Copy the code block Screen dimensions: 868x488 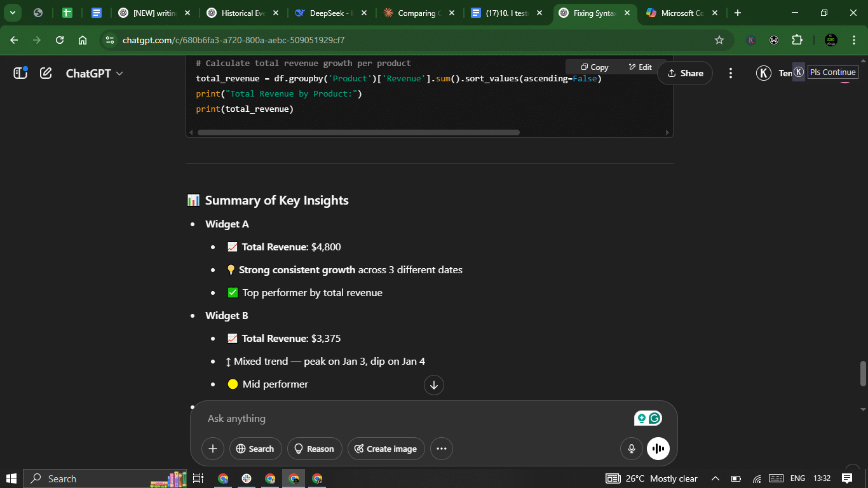(594, 67)
